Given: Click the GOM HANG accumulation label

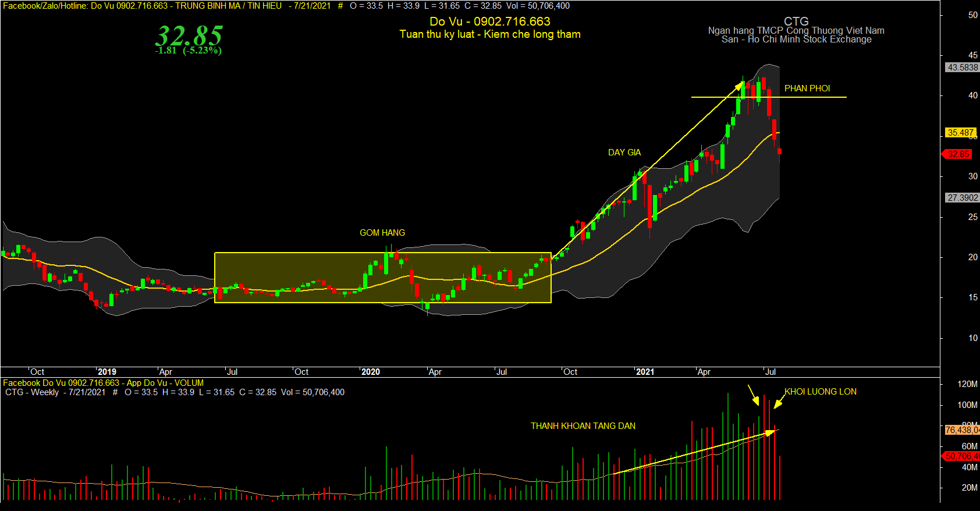Looking at the screenshot, I should (382, 233).
